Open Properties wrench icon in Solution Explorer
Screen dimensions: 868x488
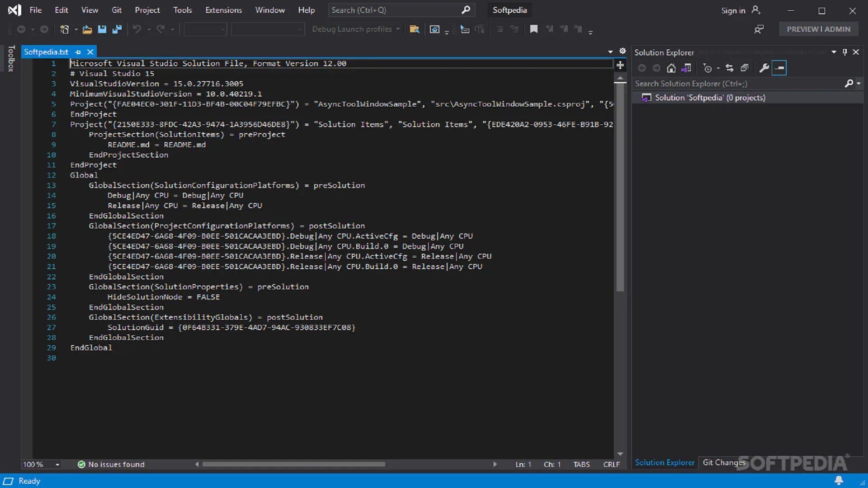coord(764,68)
